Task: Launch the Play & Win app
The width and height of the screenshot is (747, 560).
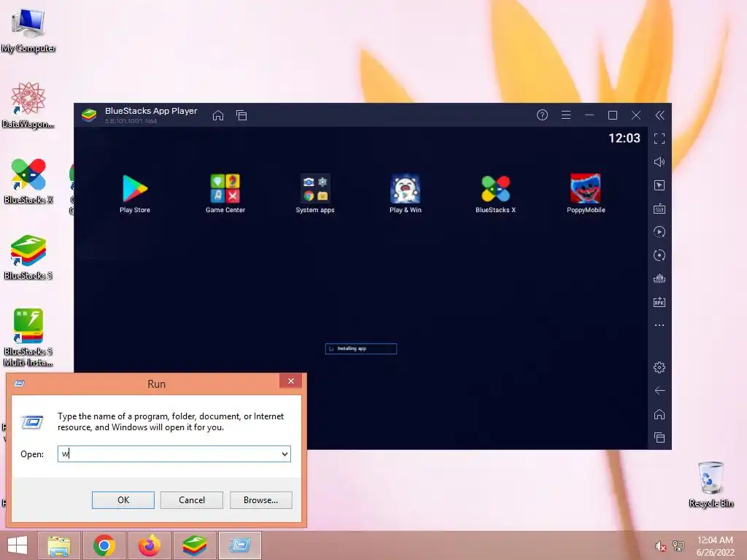Action: click(406, 193)
